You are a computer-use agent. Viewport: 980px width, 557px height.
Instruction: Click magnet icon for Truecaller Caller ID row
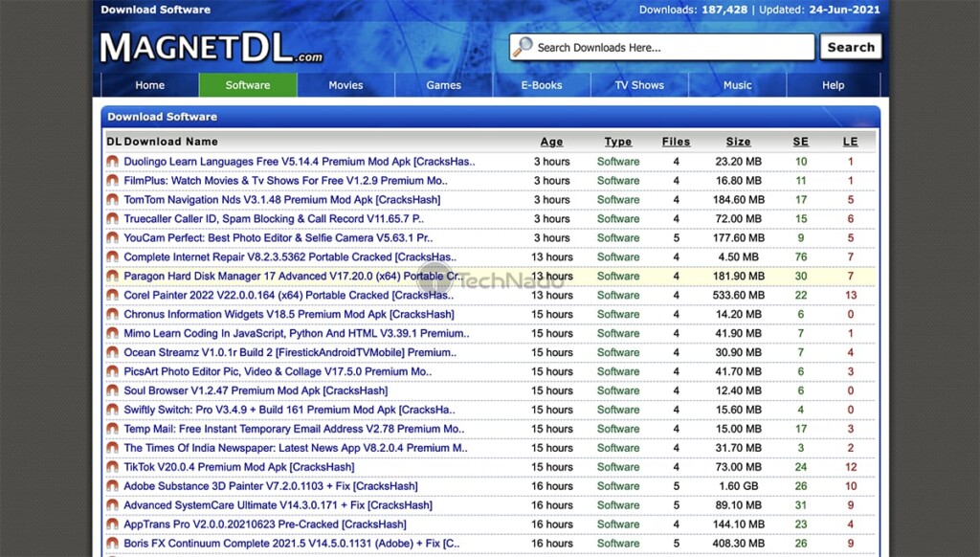coord(113,219)
